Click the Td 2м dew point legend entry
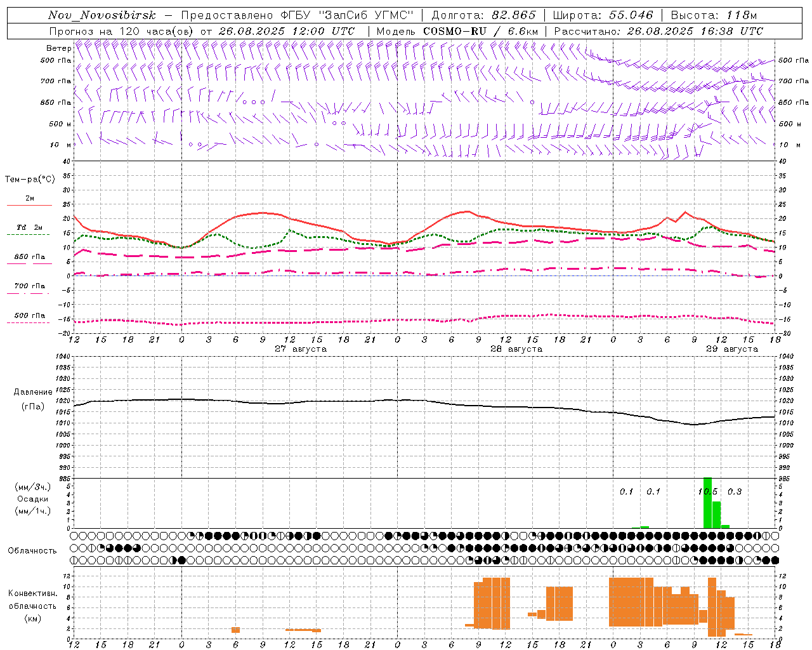This screenshot has width=812, height=650. point(30,227)
